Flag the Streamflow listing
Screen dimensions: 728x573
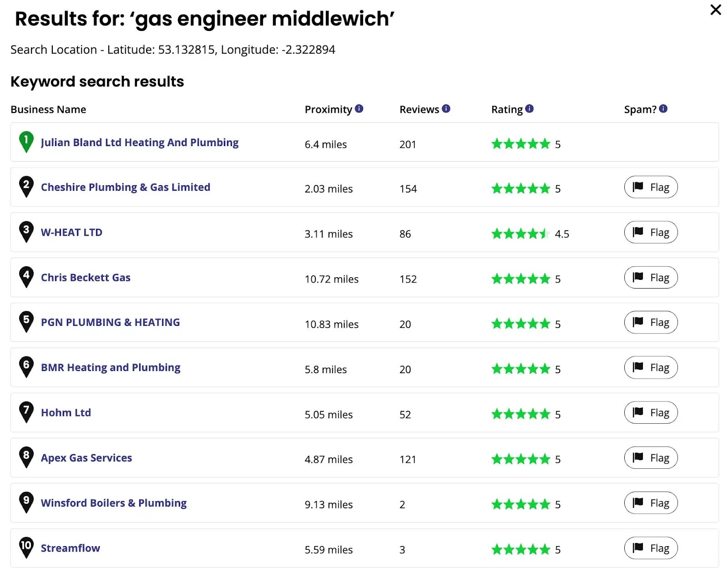[651, 548]
